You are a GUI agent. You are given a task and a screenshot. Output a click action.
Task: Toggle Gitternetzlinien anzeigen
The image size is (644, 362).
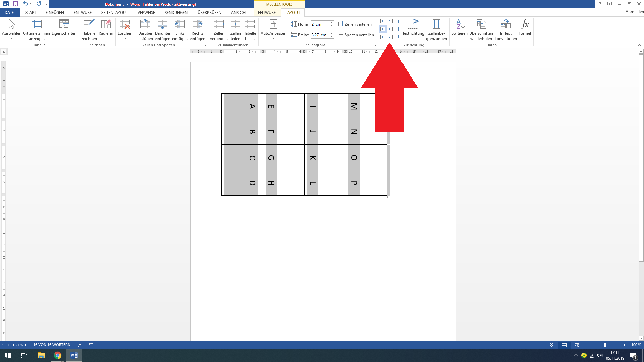click(37, 29)
